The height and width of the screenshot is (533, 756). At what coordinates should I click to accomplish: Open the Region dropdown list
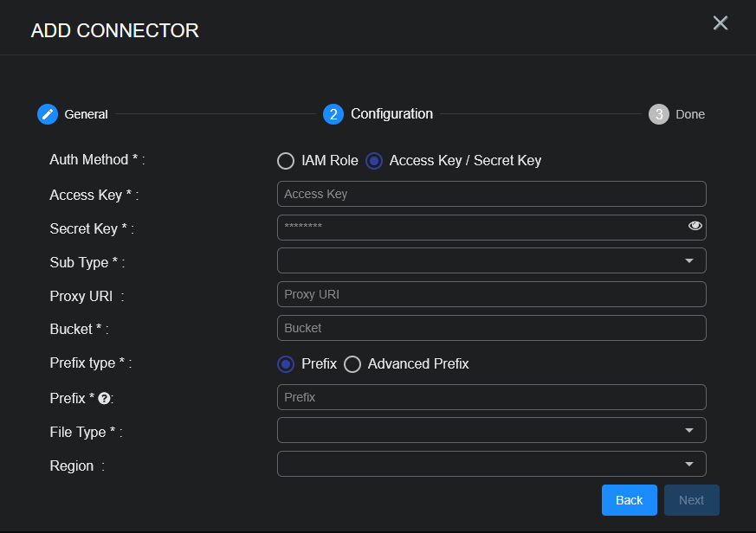point(491,464)
